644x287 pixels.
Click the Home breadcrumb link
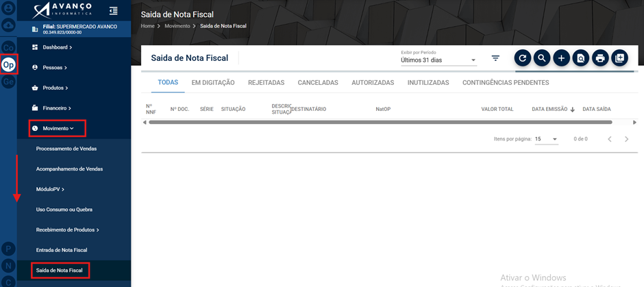(x=147, y=26)
